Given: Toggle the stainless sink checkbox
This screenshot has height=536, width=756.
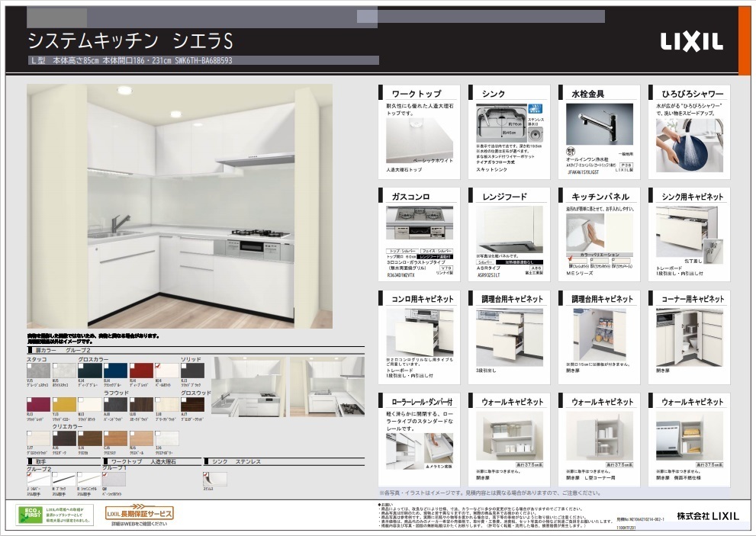Looking at the screenshot, I should [x=206, y=474].
